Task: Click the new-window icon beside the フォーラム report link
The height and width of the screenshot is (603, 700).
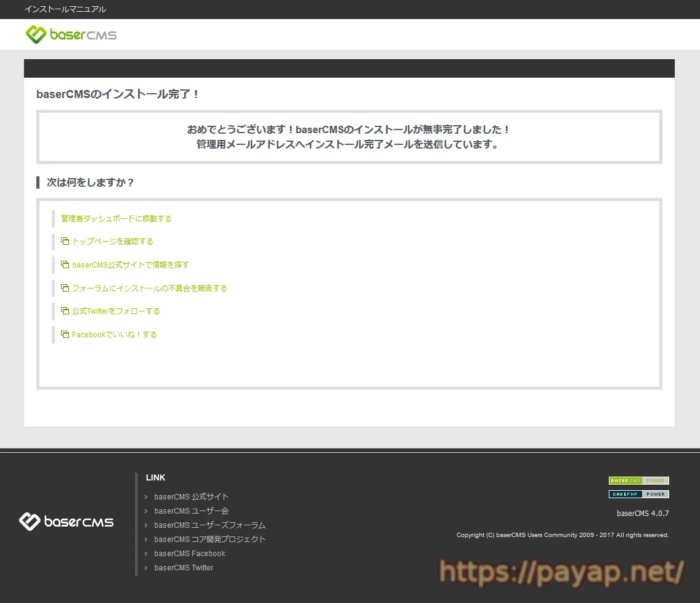Action: 65,288
